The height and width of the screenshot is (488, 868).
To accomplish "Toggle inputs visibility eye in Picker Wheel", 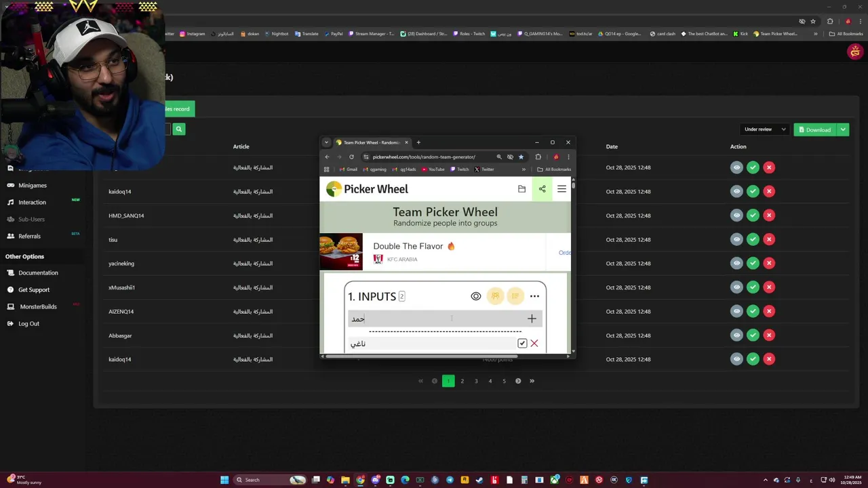I will (476, 296).
